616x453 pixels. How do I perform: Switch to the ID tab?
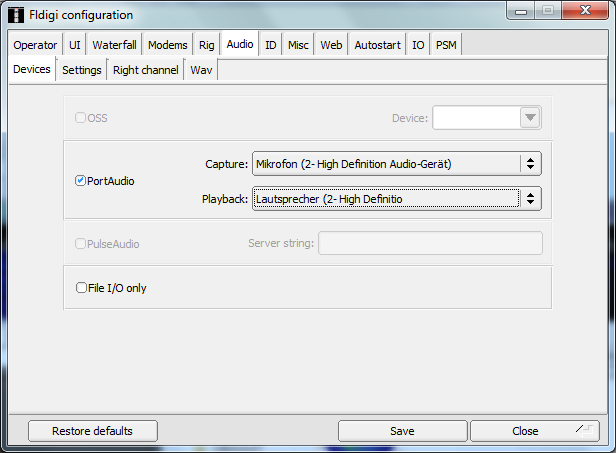click(271, 45)
